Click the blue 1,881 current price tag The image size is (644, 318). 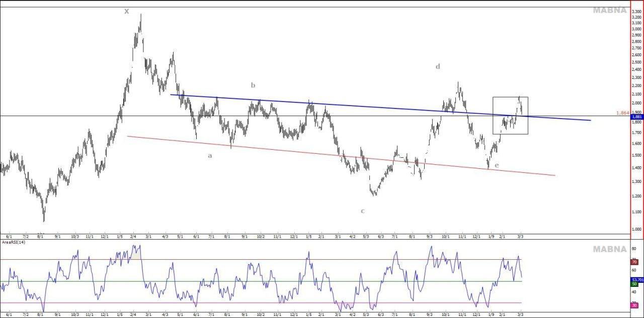tap(636, 117)
